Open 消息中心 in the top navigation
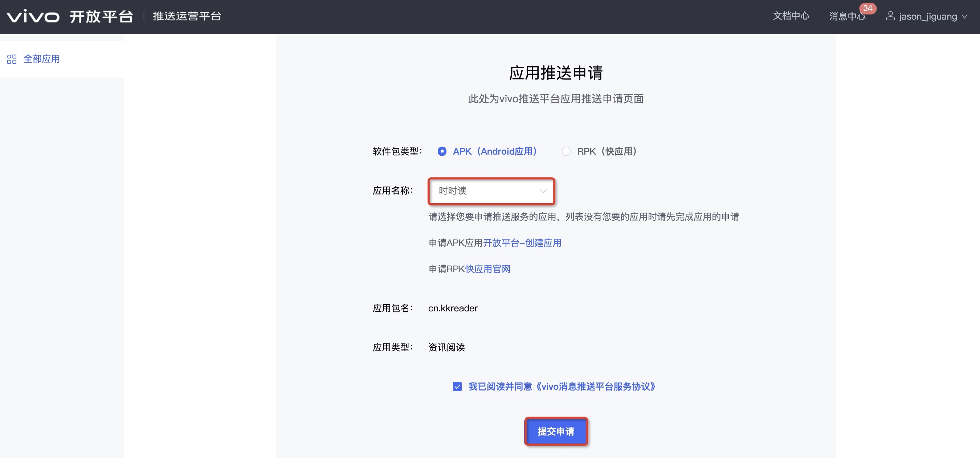The height and width of the screenshot is (458, 980). click(847, 16)
